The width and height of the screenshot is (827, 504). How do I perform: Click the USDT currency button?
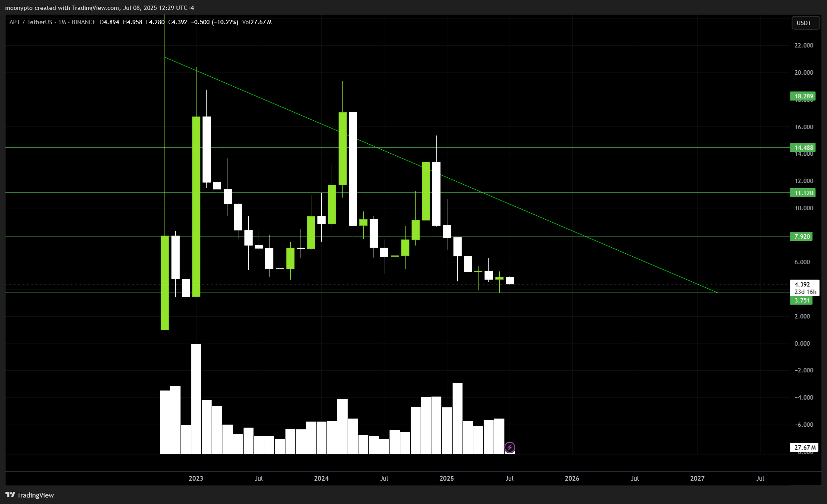pyautogui.click(x=805, y=23)
